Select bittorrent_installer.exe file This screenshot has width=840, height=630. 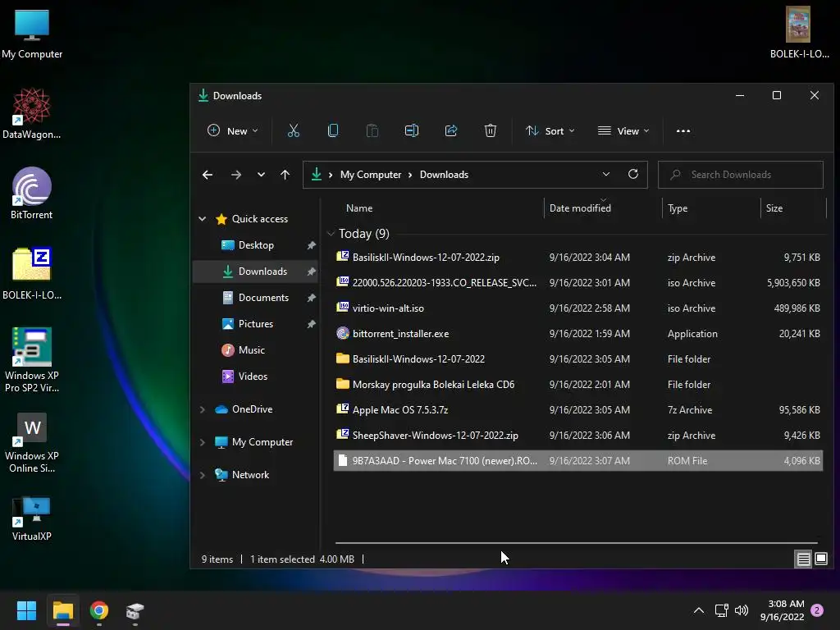point(578,334)
